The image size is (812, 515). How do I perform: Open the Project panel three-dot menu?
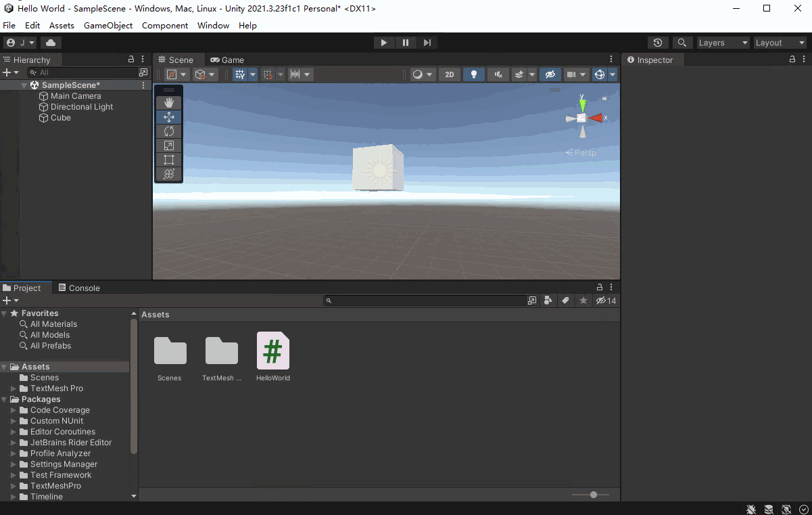611,288
